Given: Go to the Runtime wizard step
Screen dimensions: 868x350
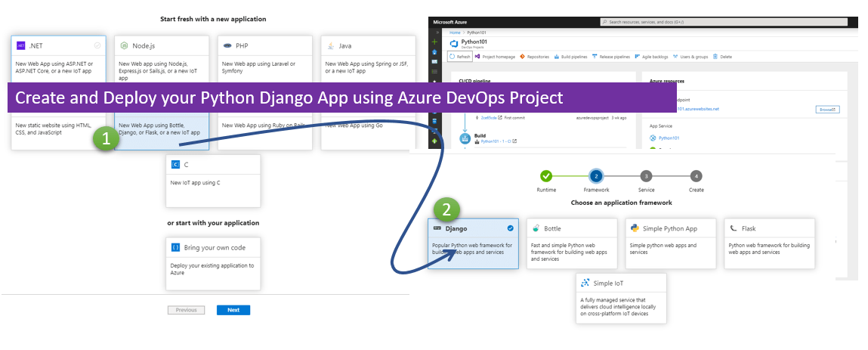Looking at the screenshot, I should tap(546, 176).
